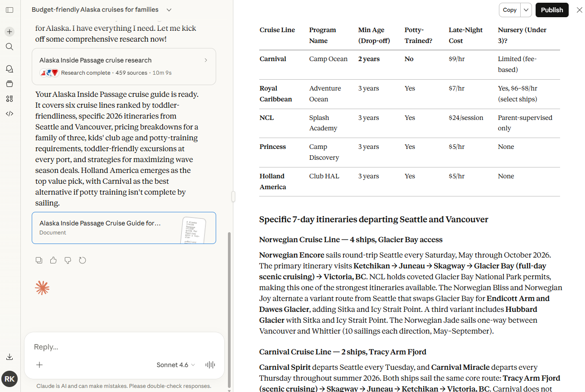
Task: Click the Program Name column header
Action: [x=323, y=35]
